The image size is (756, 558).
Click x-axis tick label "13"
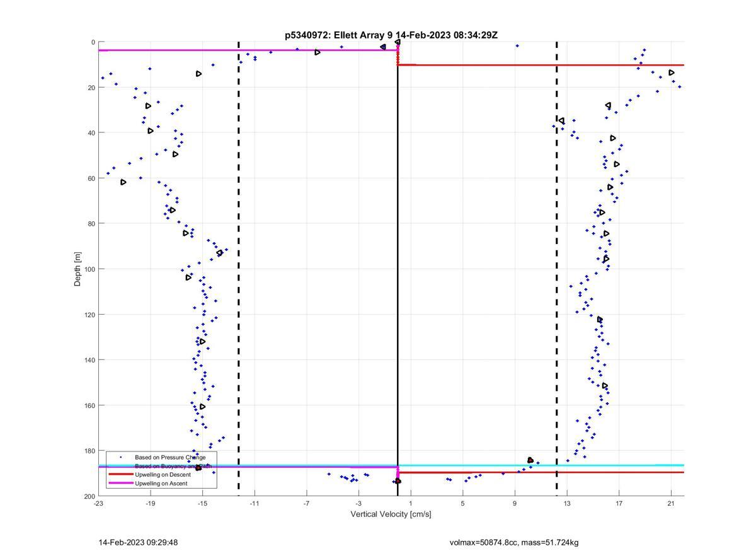567,503
